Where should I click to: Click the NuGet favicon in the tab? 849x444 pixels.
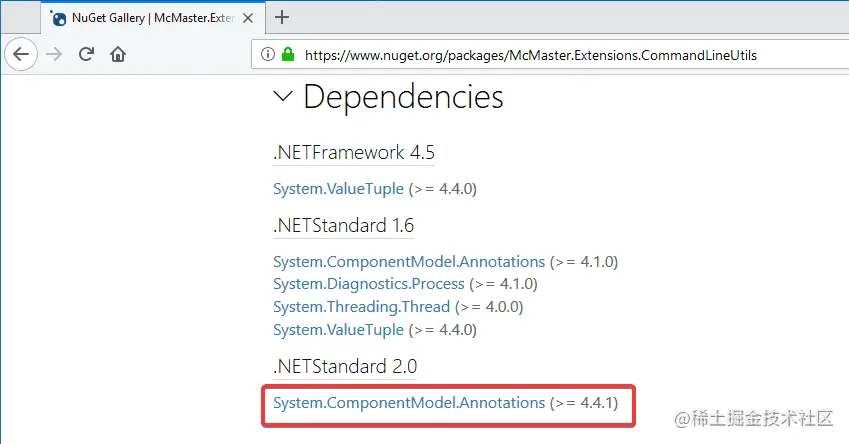[60, 18]
